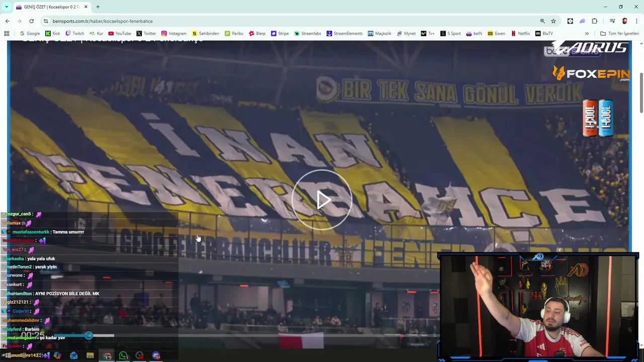Image resolution: width=644 pixels, height=362 pixels.
Task: Open the Mynet bookmark
Action: (406, 34)
